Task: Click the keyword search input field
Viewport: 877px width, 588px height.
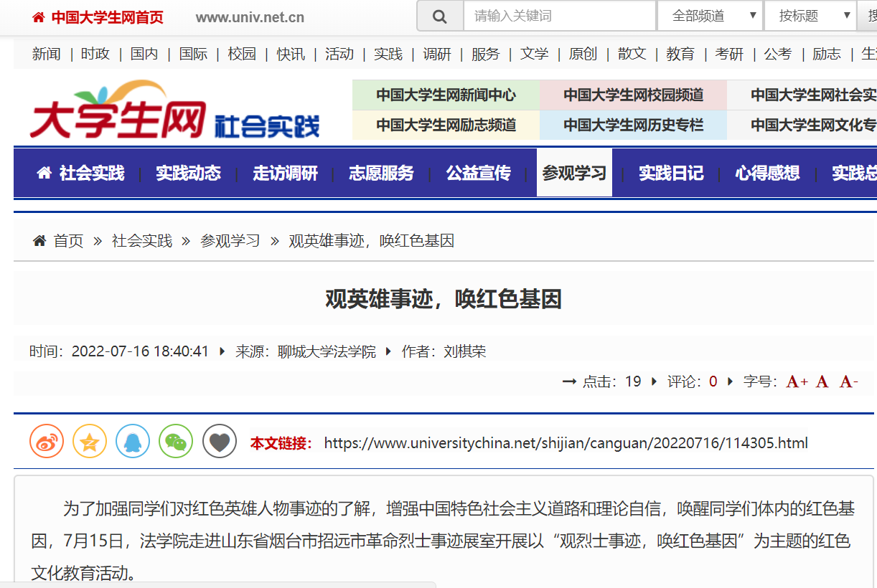Action: click(559, 16)
